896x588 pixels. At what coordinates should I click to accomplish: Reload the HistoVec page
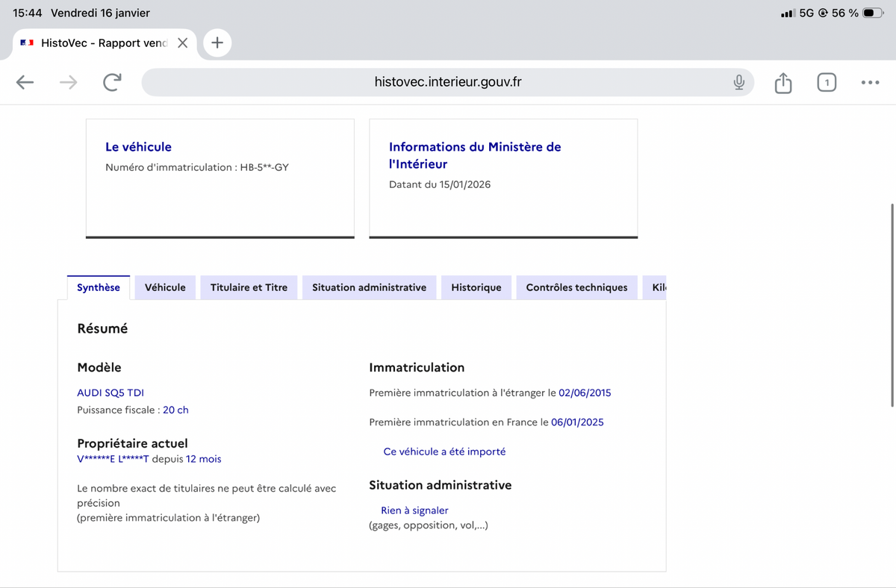[112, 83]
